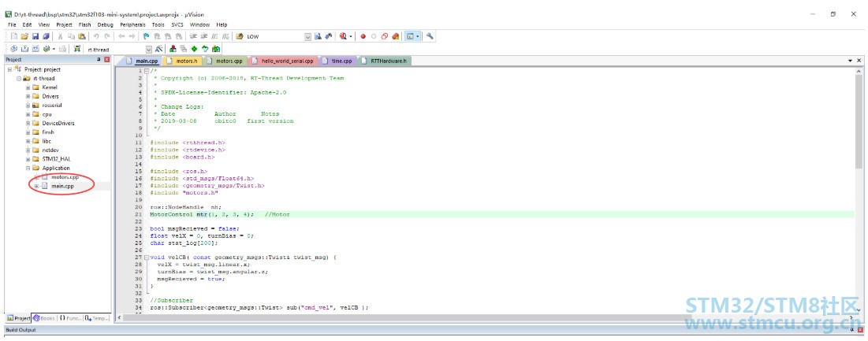The image size is (868, 341).
Task: Switch to the Functions tab at panel bottom
Action: (x=69, y=318)
